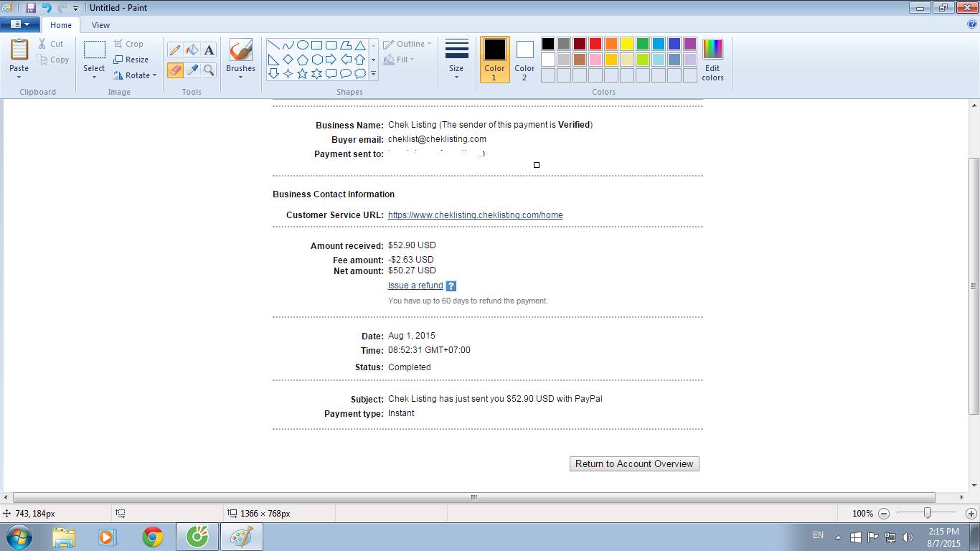The image size is (980, 551).
Task: Crop the image
Action: click(128, 44)
